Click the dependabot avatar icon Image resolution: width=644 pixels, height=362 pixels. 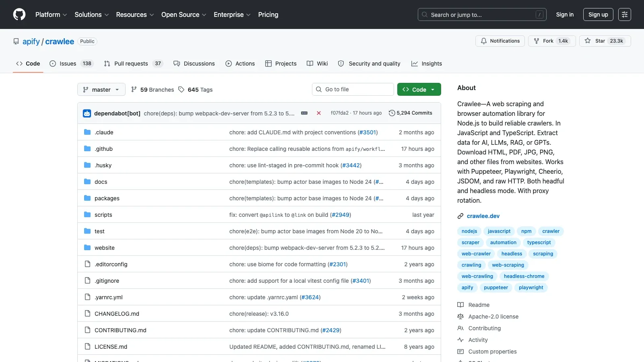(87, 113)
